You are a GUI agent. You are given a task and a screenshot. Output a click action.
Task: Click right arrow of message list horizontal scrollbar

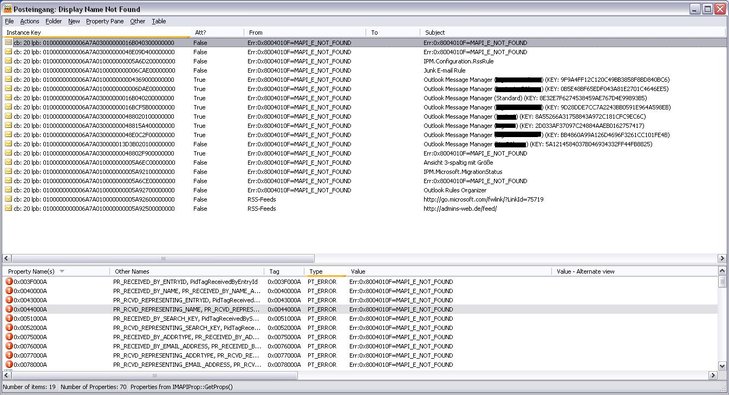[722, 258]
